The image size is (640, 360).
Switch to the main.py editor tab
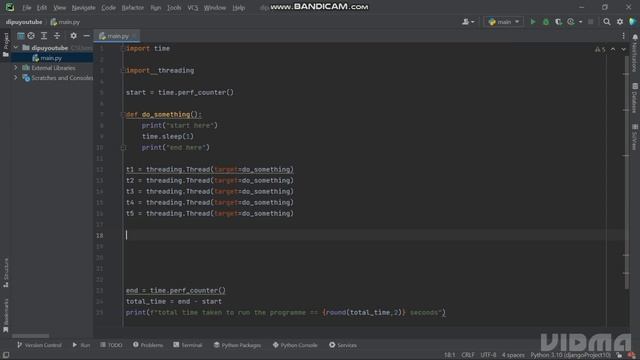(116, 36)
